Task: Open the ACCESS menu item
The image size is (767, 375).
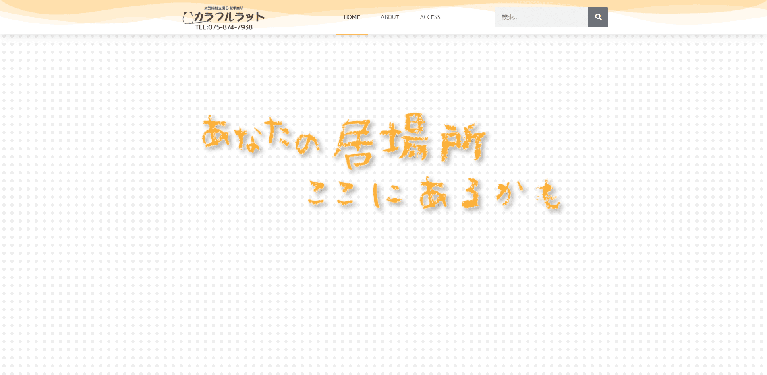Action: pyautogui.click(x=430, y=17)
